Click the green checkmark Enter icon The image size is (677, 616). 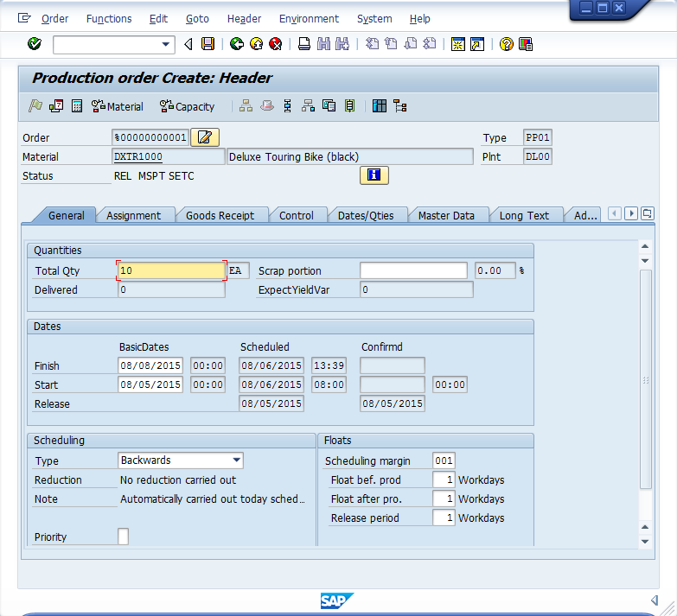click(x=35, y=44)
